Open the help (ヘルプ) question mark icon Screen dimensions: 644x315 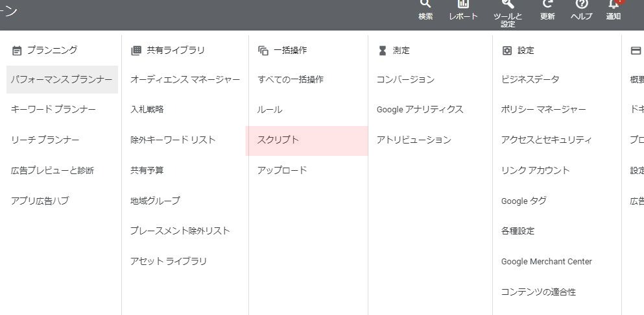(581, 5)
